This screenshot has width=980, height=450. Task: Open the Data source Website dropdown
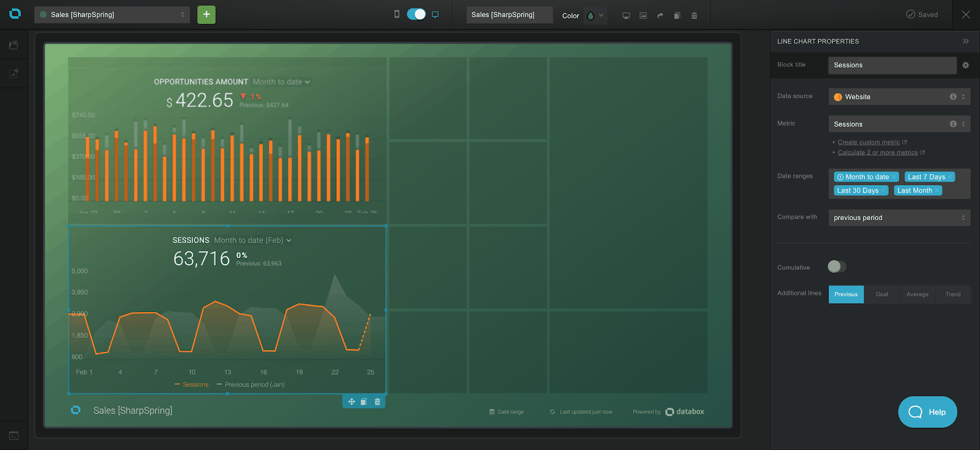pyautogui.click(x=899, y=97)
